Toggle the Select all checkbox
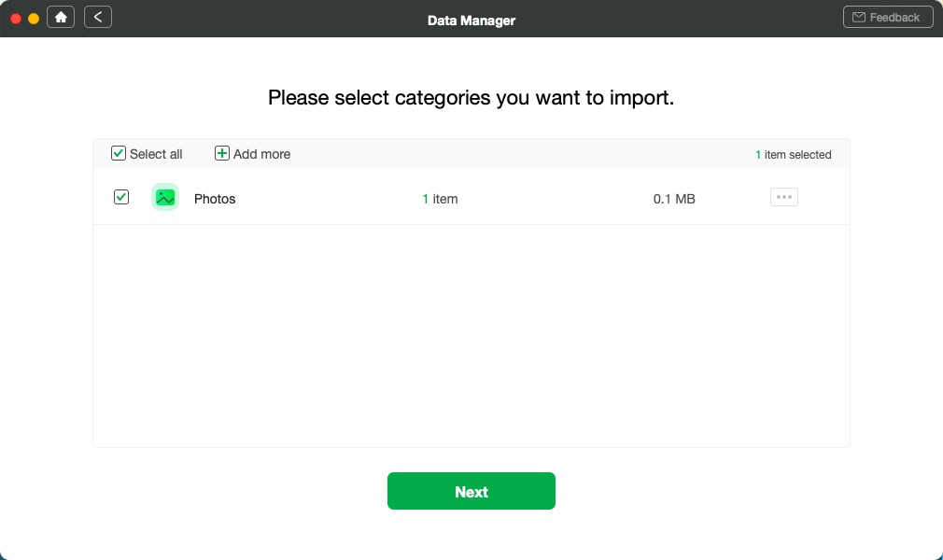943x560 pixels. [119, 154]
